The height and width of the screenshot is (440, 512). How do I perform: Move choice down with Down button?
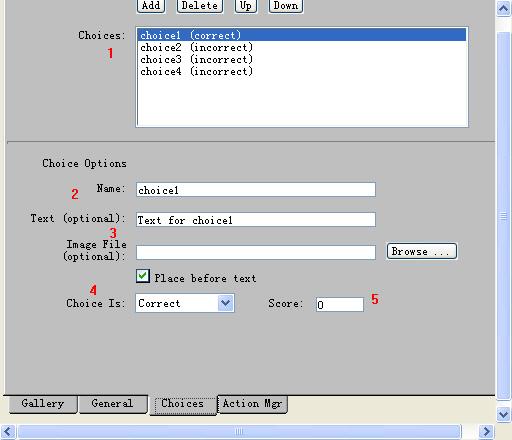pos(286,6)
